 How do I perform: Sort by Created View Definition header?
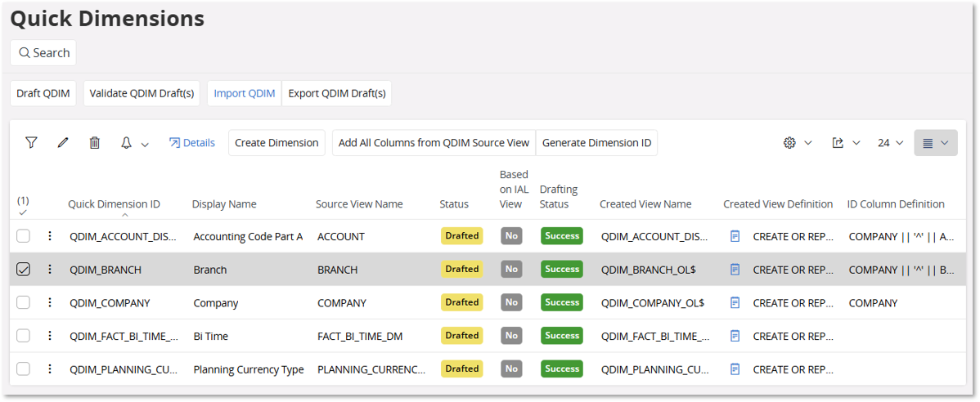click(x=778, y=204)
